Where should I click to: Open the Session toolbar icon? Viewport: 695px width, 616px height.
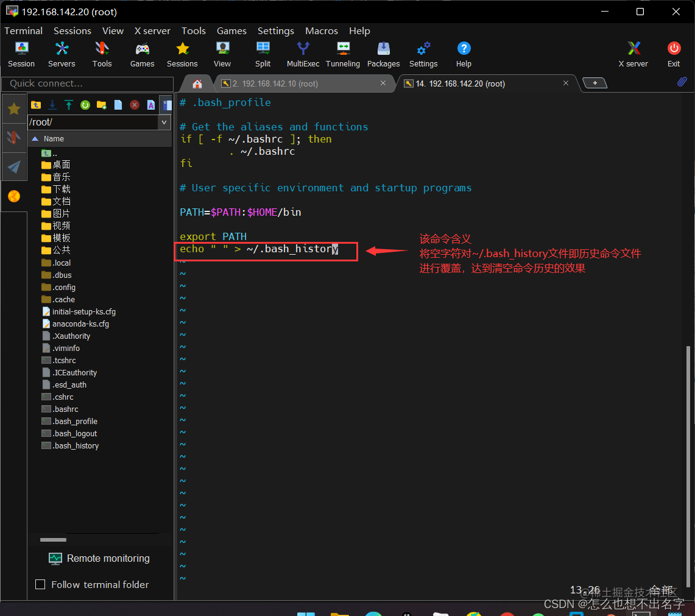pos(21,54)
